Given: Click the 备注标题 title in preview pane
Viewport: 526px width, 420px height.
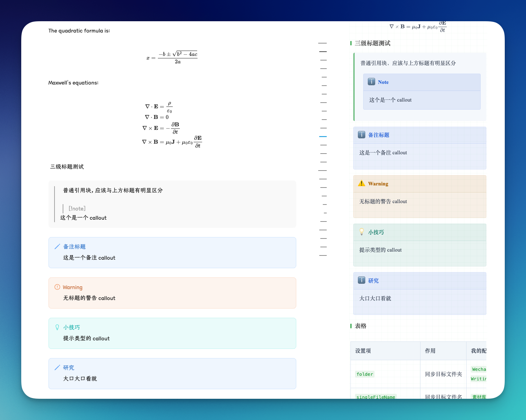Looking at the screenshot, I should [379, 135].
